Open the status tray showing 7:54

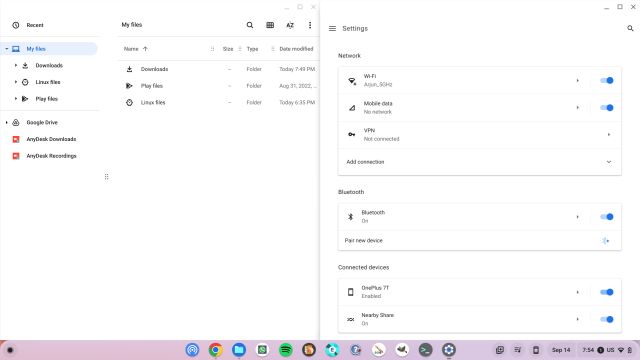click(607, 350)
